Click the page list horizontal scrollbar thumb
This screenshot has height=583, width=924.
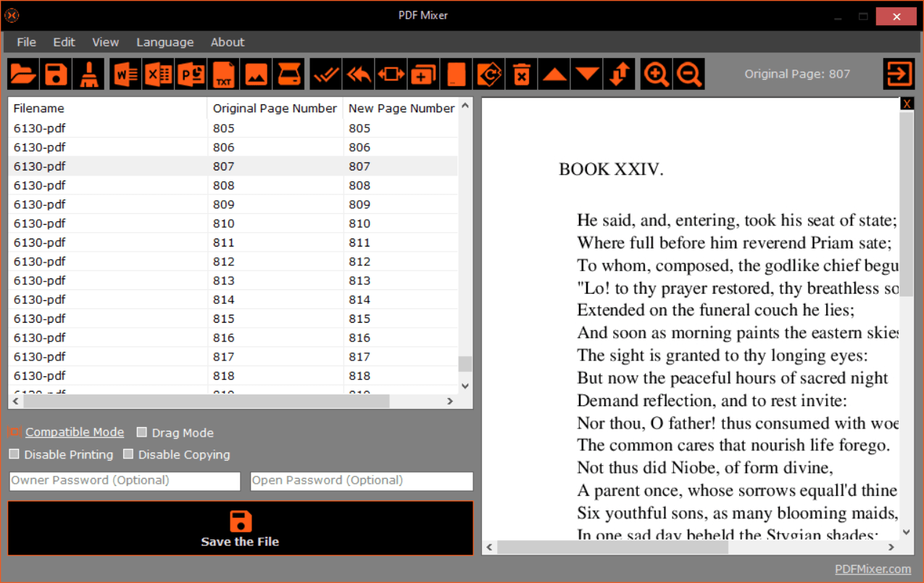coord(207,401)
